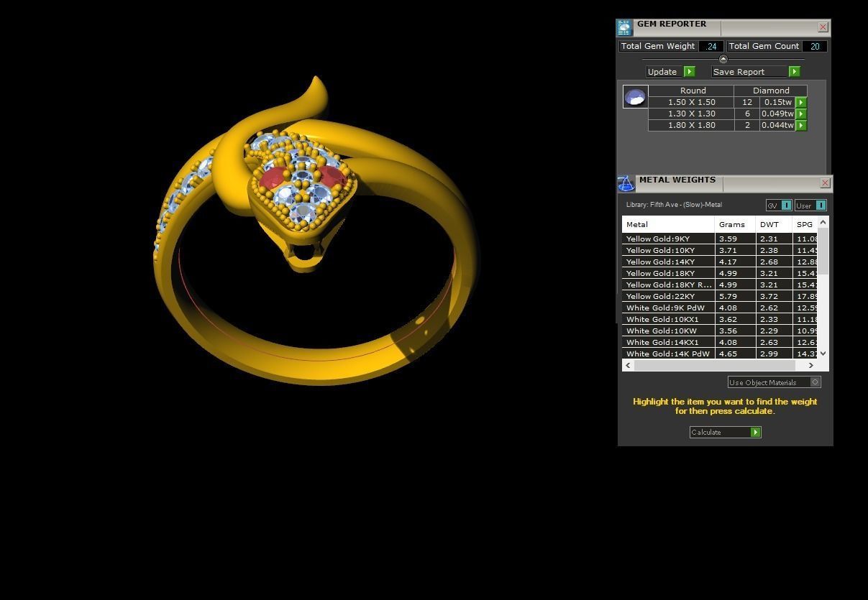Click green arrow on 1.80 X 1.80 row
This screenshot has height=600, width=868.
[801, 125]
